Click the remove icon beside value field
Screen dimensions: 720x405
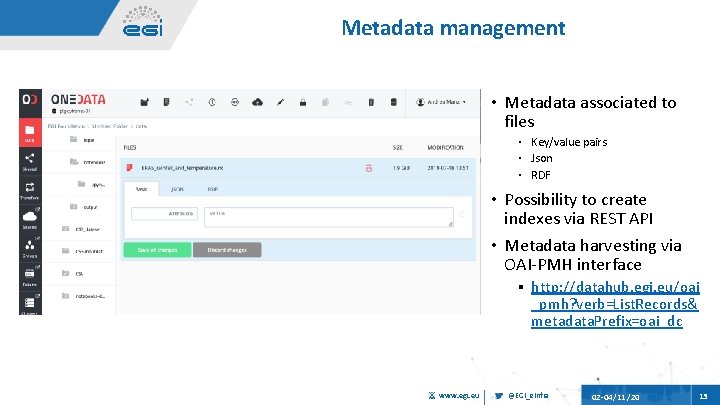(462, 214)
